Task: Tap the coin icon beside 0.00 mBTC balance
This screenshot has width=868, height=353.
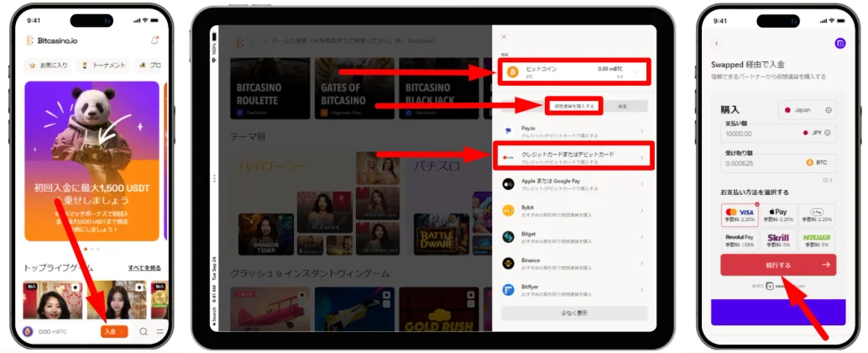Action: pyautogui.click(x=28, y=331)
